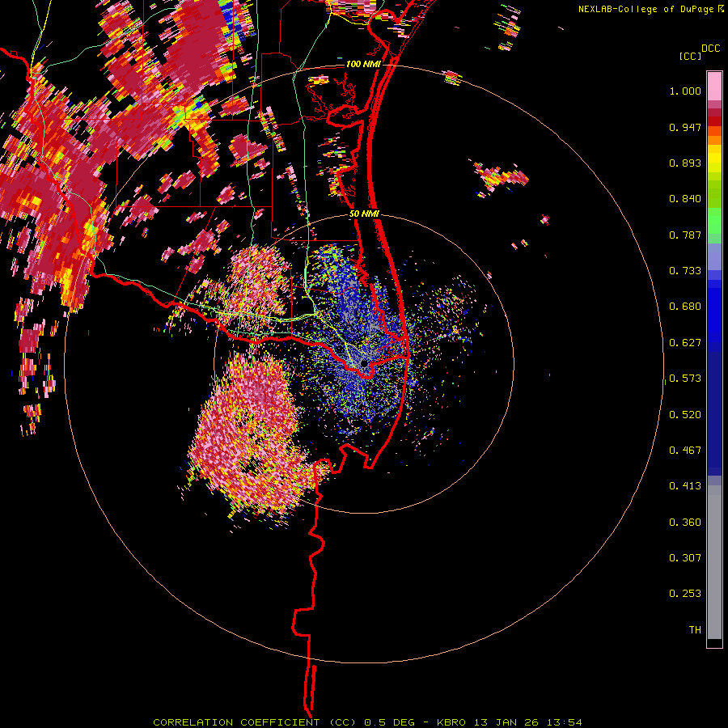Click the 50 NMI range ring label
The height and width of the screenshot is (728, 728).
[364, 214]
